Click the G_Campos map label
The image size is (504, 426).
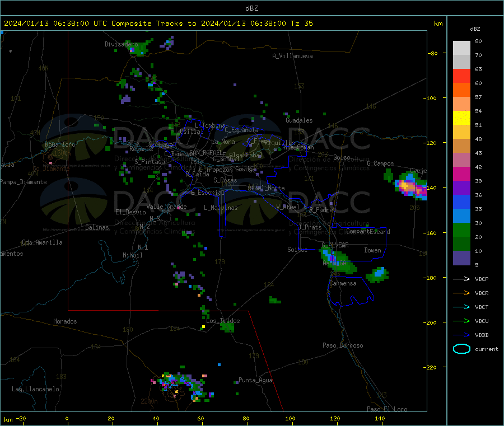coord(381,163)
